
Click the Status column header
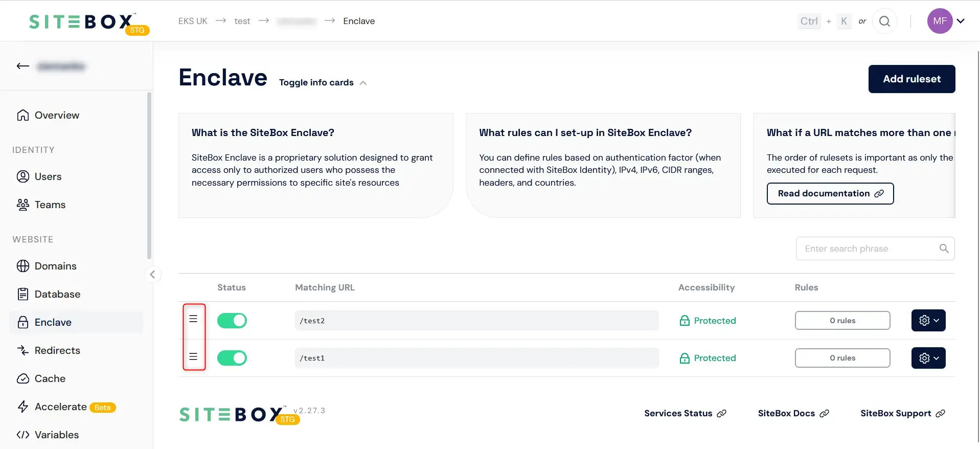[x=232, y=287]
